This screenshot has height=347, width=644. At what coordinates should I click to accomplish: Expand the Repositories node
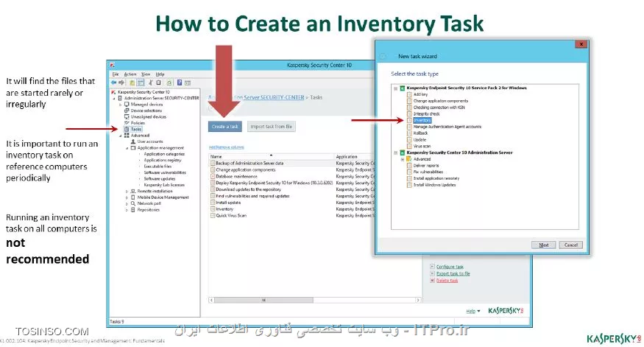[127, 210]
